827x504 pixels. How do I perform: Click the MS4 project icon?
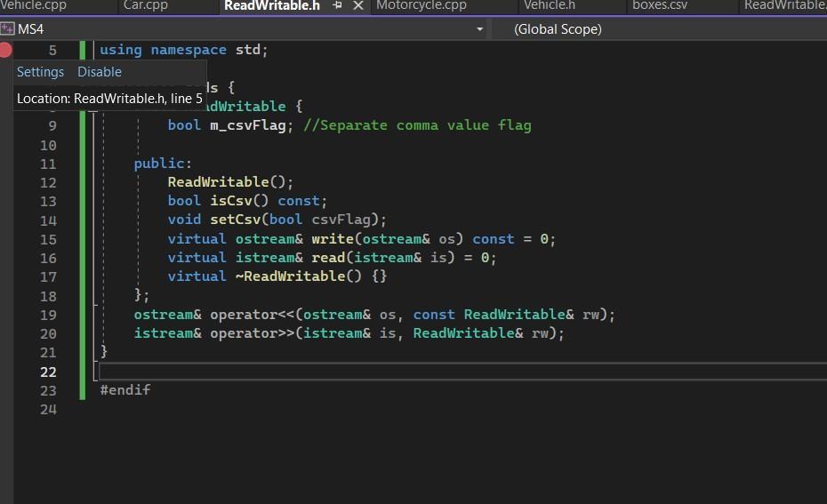point(7,28)
